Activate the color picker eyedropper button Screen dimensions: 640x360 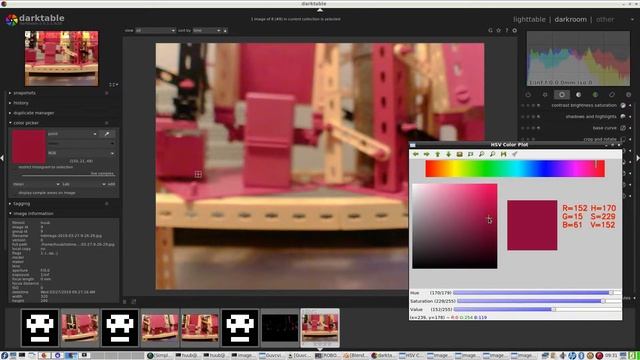point(107,134)
